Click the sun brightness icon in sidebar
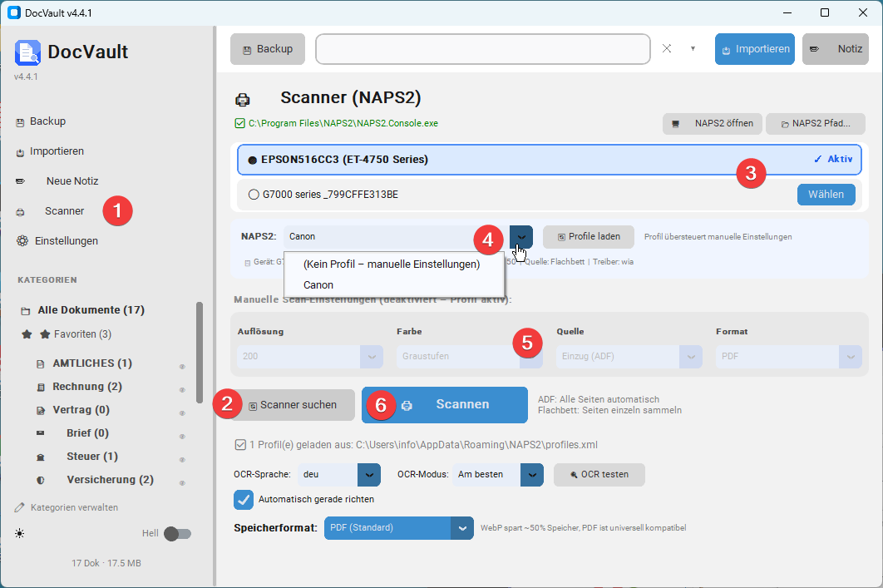 (x=20, y=533)
